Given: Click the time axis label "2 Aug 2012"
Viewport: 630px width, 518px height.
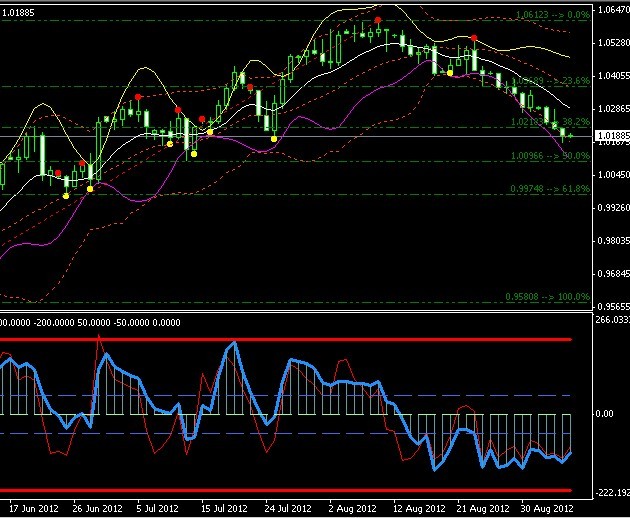Looking at the screenshot, I should tap(352, 508).
